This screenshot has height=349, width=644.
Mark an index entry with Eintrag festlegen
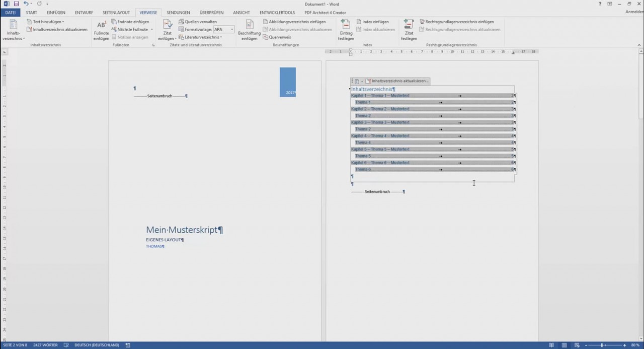(x=346, y=29)
